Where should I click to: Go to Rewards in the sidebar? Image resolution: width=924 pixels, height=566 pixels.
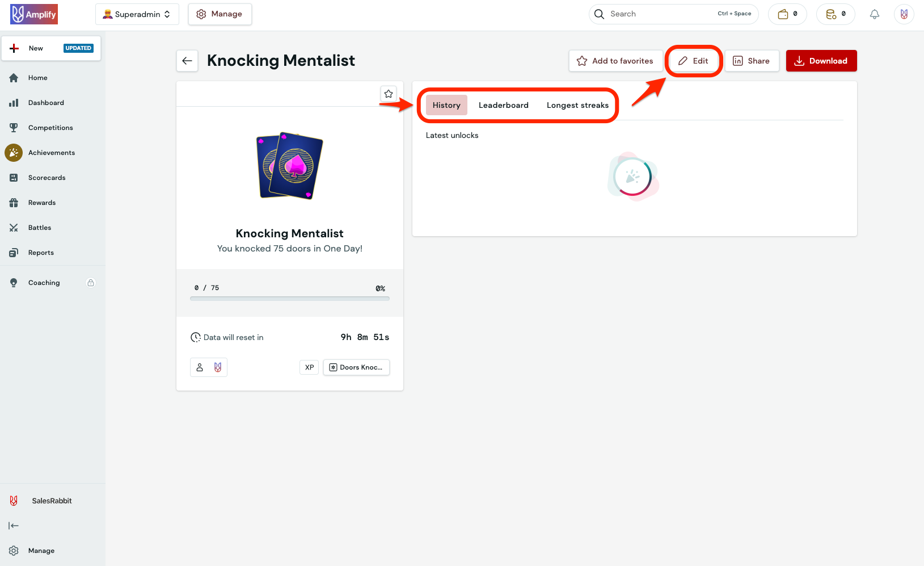pos(41,202)
